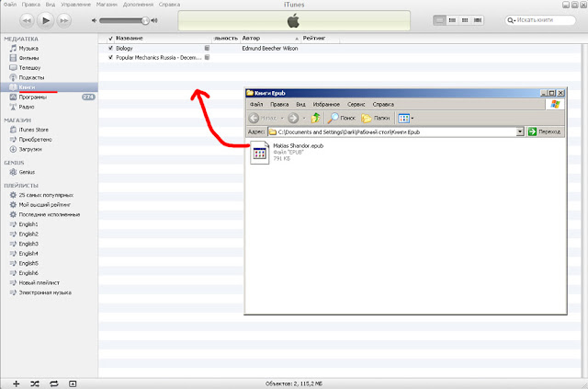The image size is (588, 389).
Task: Click the iTunes Play button
Action: click(46, 20)
